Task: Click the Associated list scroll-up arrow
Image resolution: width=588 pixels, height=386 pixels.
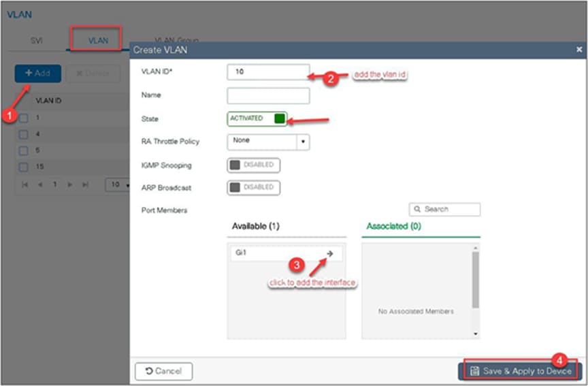Action: [x=476, y=248]
